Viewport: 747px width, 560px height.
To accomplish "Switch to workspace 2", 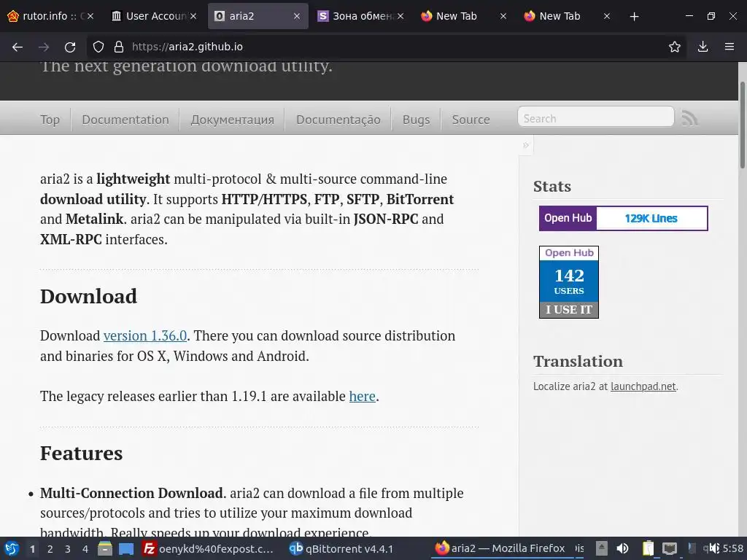I will [50, 549].
